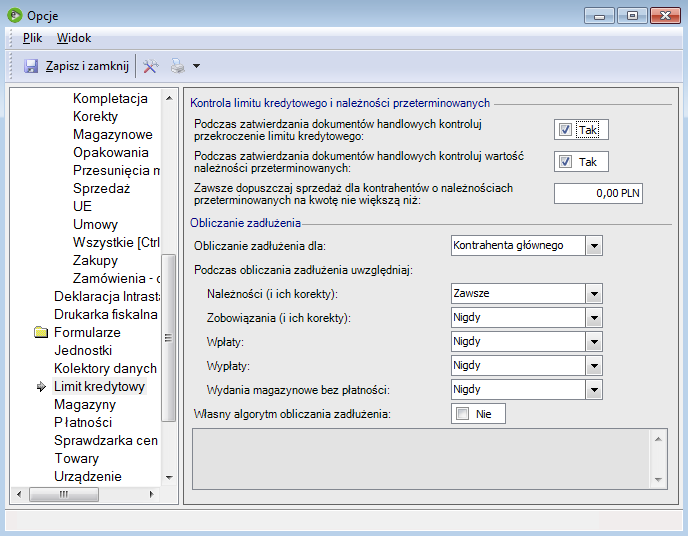Select Sprawdzarka cen in the tree
688x536 pixels.
tap(106, 440)
